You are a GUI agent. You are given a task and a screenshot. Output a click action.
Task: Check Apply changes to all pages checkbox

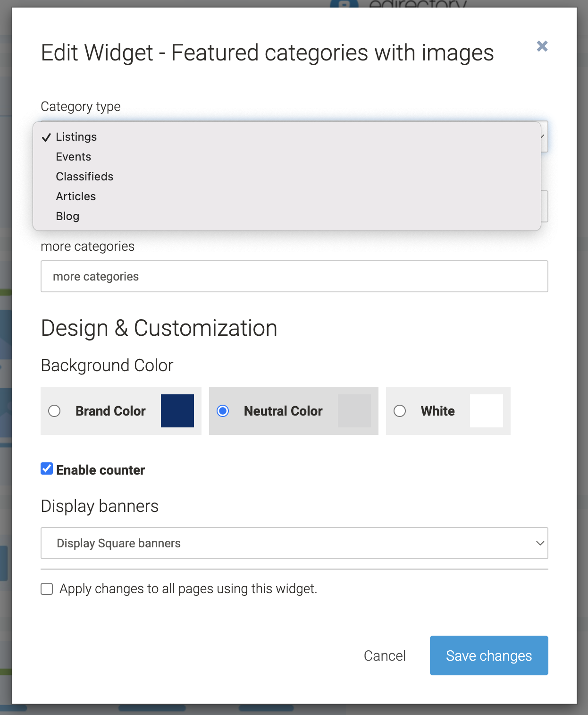pyautogui.click(x=47, y=589)
